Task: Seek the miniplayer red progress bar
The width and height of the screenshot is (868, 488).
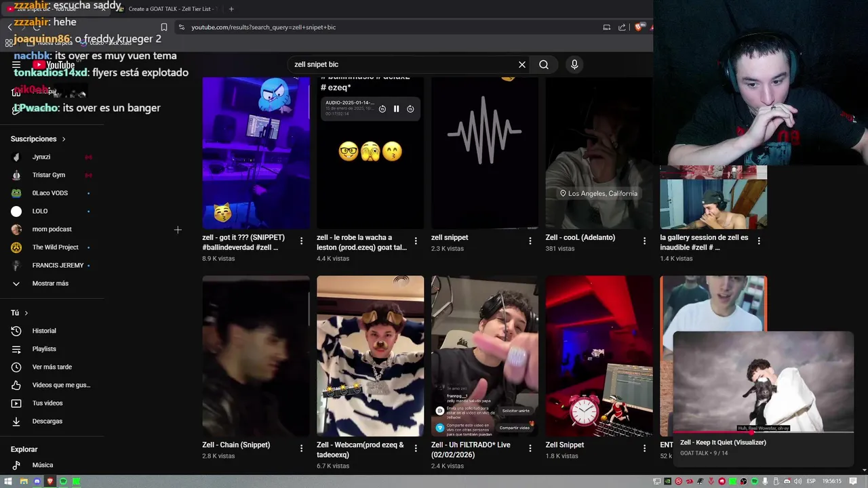Action: click(x=763, y=432)
